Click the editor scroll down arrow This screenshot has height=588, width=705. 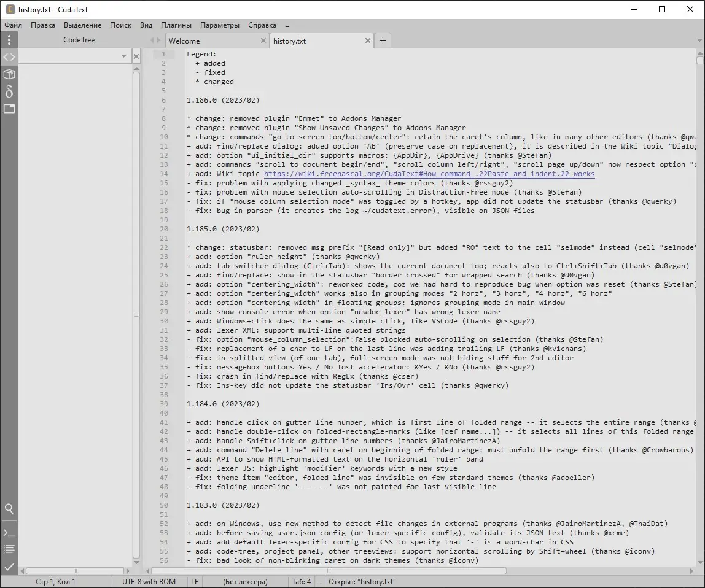(x=699, y=562)
